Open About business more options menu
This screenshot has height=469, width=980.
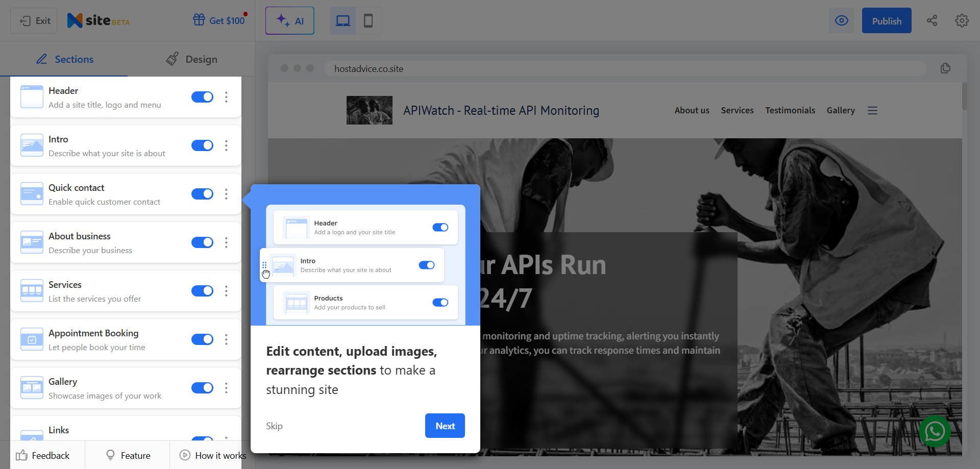pyautogui.click(x=226, y=242)
